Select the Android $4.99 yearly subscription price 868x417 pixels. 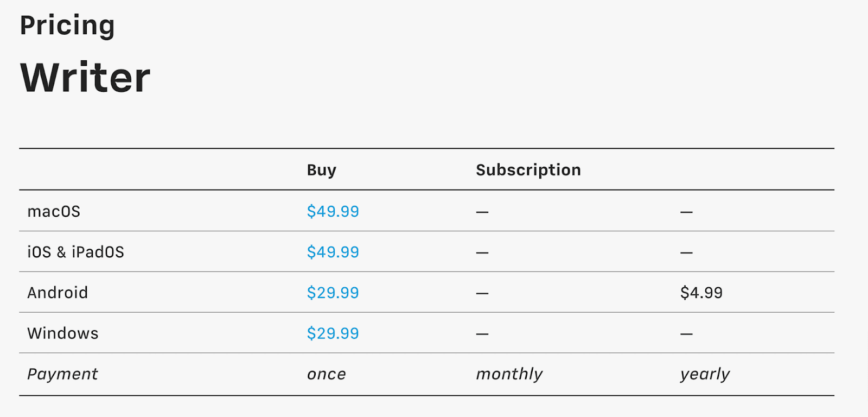pyautogui.click(x=701, y=293)
